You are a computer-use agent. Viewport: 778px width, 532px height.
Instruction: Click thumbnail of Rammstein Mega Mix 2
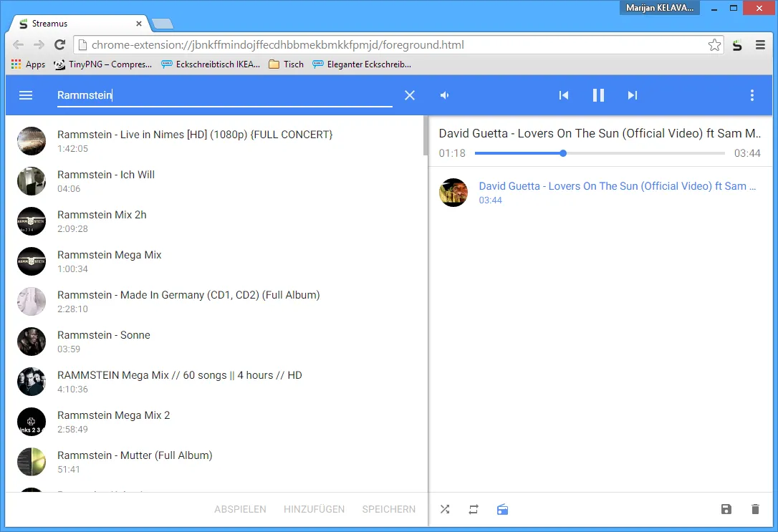click(x=32, y=422)
